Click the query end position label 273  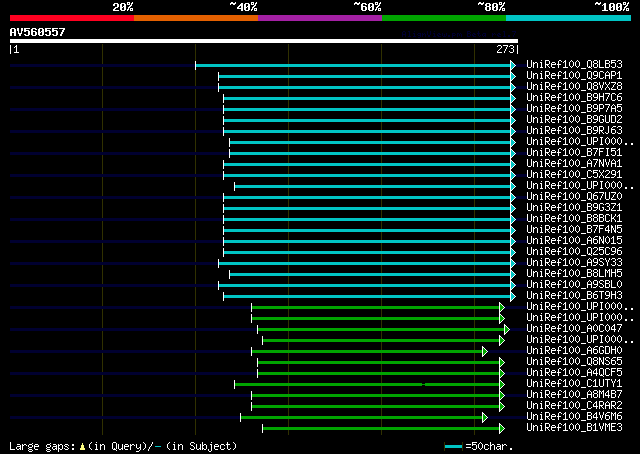coord(505,49)
